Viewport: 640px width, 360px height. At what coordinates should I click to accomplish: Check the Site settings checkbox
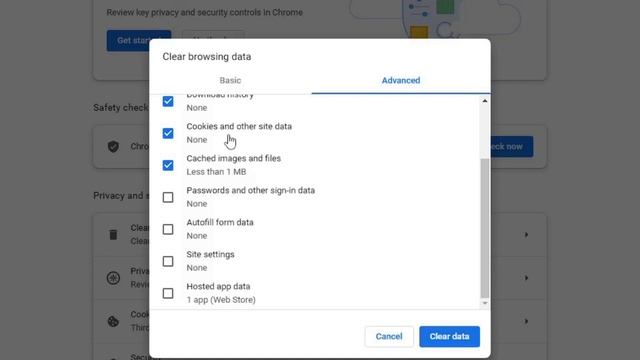tap(168, 261)
